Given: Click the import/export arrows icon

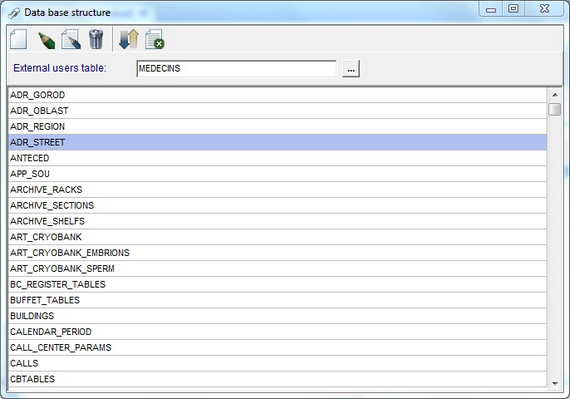Looking at the screenshot, I should (129, 39).
